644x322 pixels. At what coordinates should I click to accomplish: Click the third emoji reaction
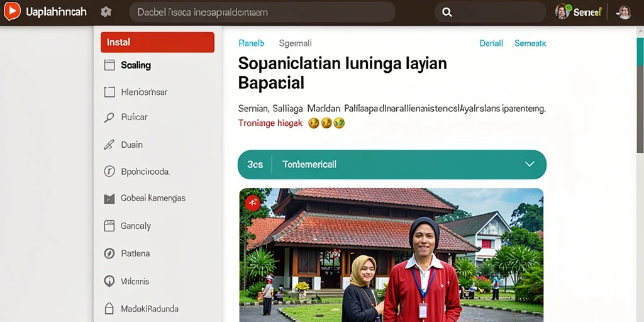click(x=339, y=123)
